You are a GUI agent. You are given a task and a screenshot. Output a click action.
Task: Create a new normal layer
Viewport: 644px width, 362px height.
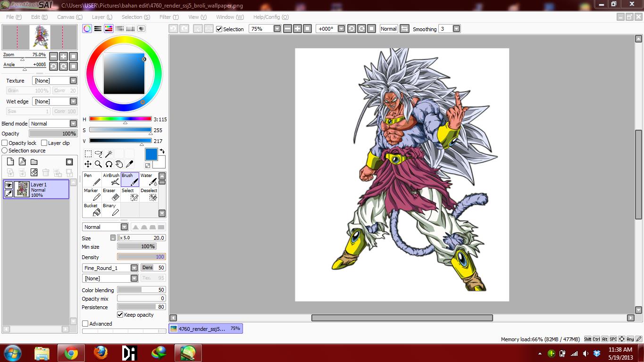(x=10, y=162)
